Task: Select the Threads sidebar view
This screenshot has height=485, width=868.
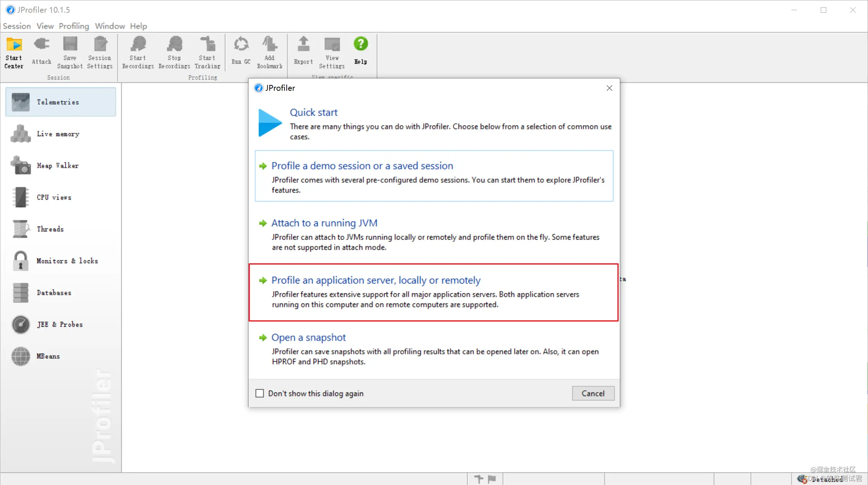Action: (50, 229)
